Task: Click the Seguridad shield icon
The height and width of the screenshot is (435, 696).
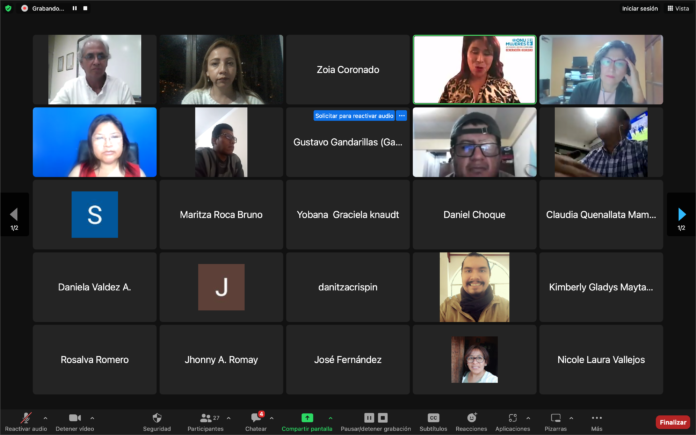Action: pyautogui.click(x=156, y=418)
